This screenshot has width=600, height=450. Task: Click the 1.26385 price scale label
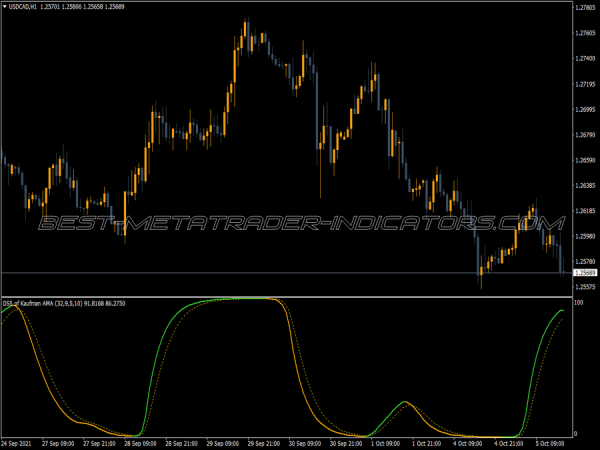[x=585, y=186]
